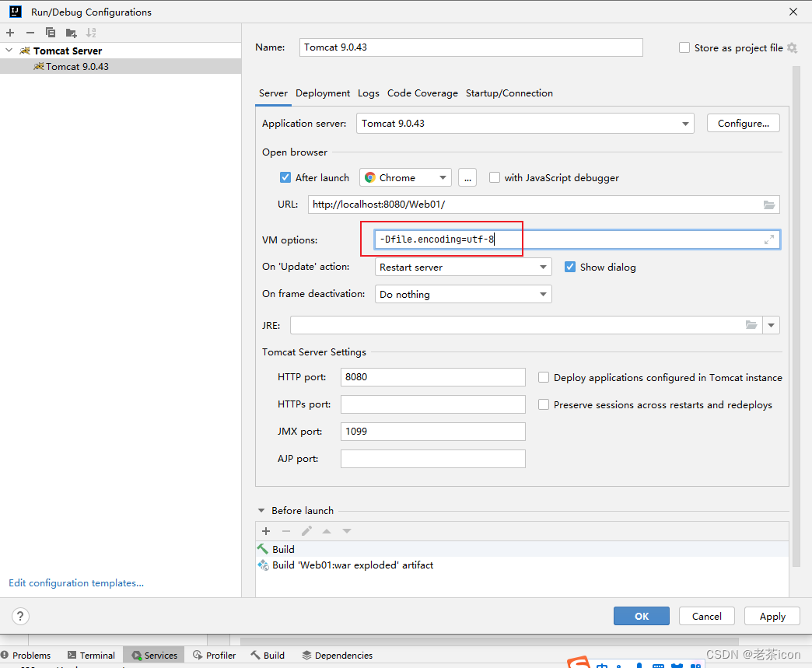Switch to Startup/Connection tab
Image resolution: width=812 pixels, height=668 pixels.
pyautogui.click(x=509, y=93)
